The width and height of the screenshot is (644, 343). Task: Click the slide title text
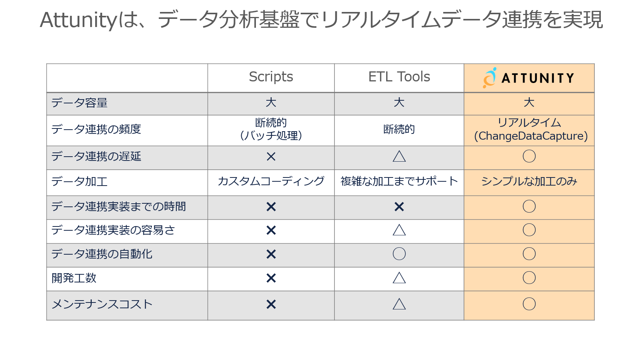pyautogui.click(x=321, y=20)
